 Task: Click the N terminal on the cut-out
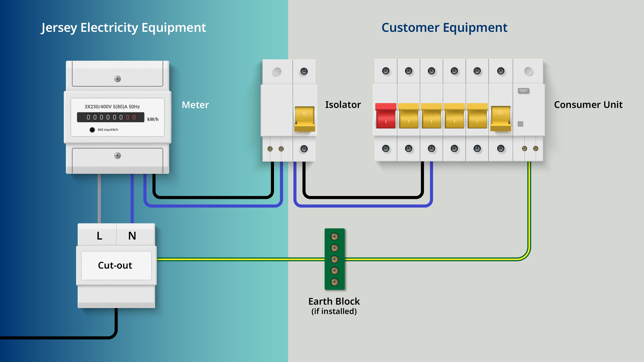coord(132,236)
